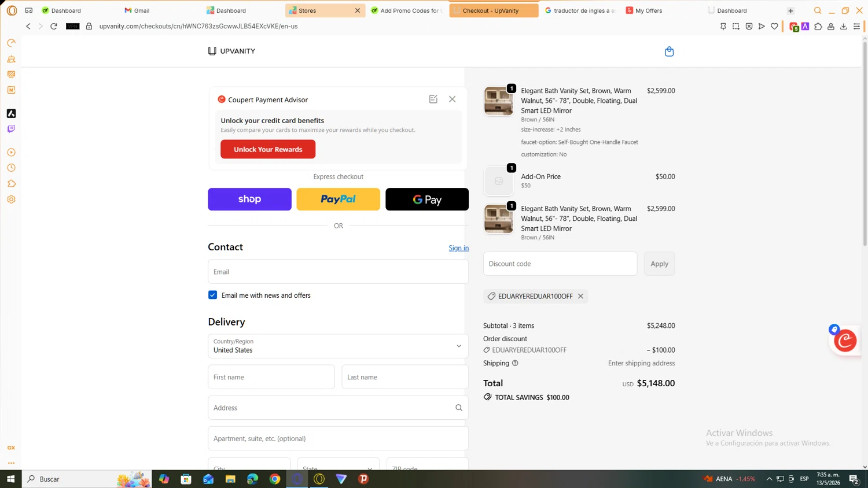868x488 pixels.
Task: Open the extensions cube icon
Action: point(818,26)
